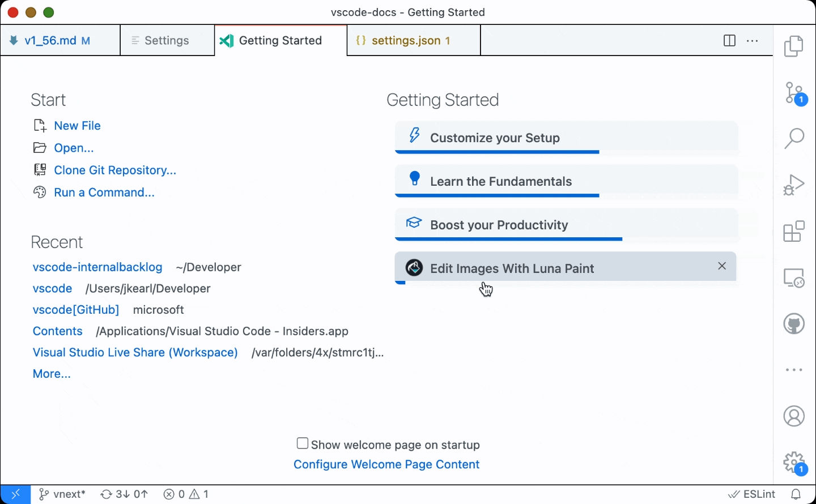
Task: Dismiss the Edit Images With Luna Paint walkthrough
Action: point(721,266)
